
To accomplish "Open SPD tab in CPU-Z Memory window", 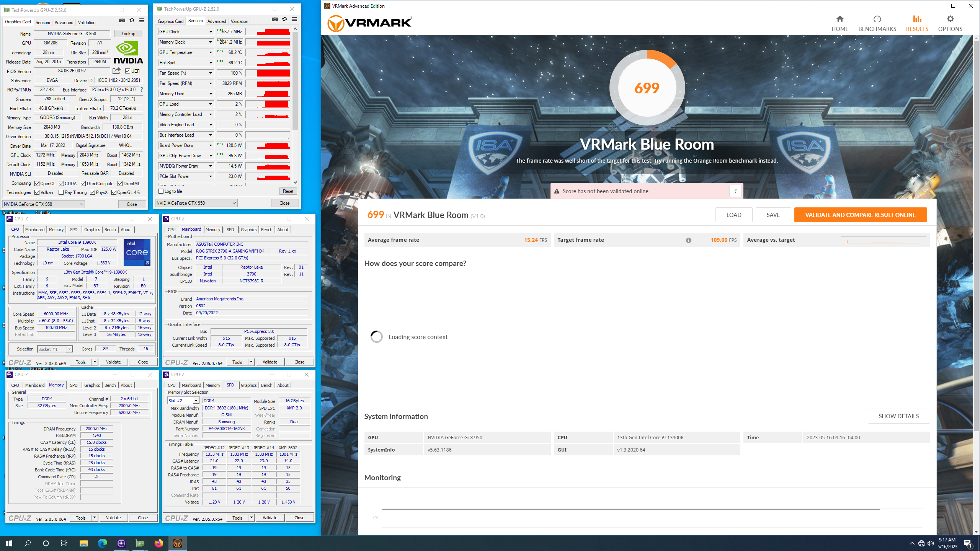I will click(74, 385).
